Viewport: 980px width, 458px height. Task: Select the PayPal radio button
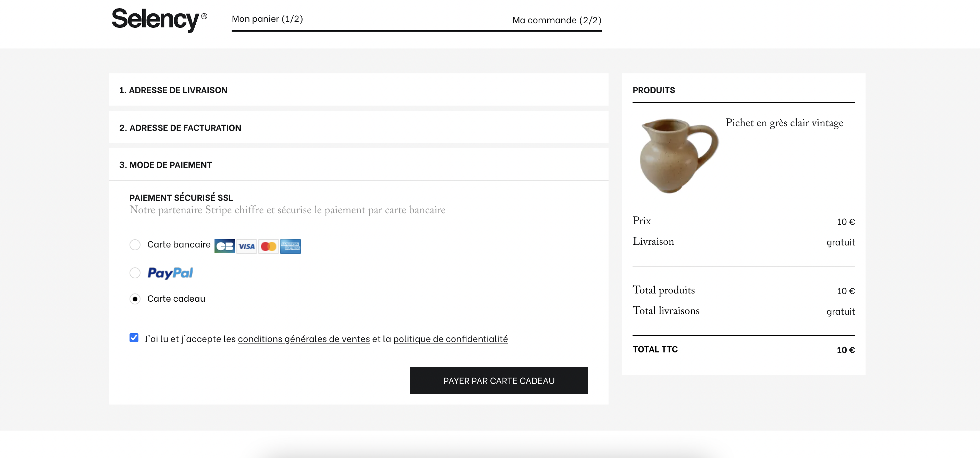pyautogui.click(x=135, y=273)
